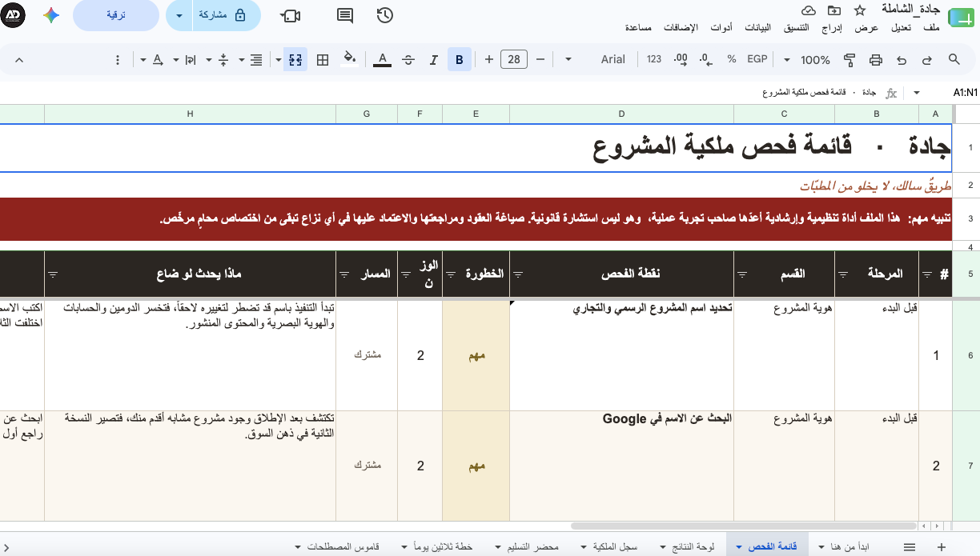Image resolution: width=980 pixels, height=556 pixels.
Task: Click the redo arrow beside the print icon
Action: click(x=902, y=59)
